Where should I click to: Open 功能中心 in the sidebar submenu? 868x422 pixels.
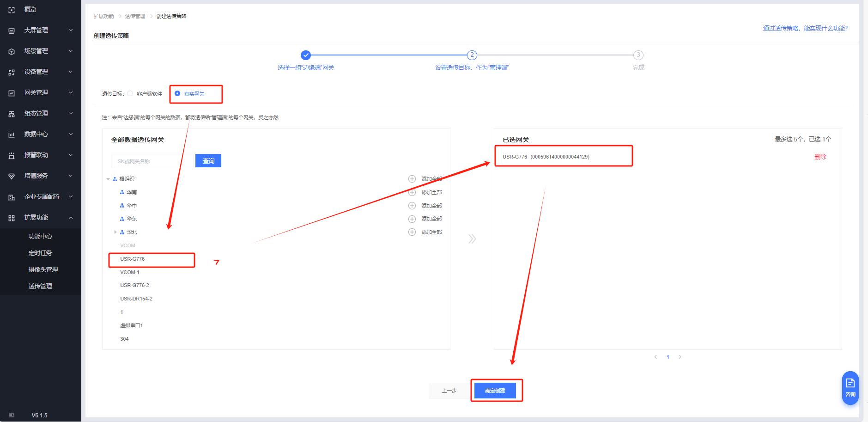pyautogui.click(x=40, y=236)
